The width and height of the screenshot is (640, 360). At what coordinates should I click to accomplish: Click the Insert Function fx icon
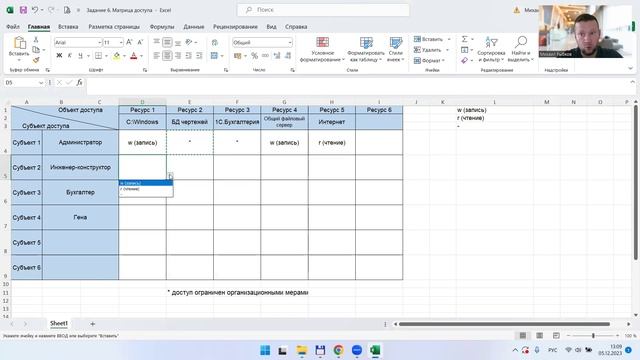pyautogui.click(x=79, y=82)
